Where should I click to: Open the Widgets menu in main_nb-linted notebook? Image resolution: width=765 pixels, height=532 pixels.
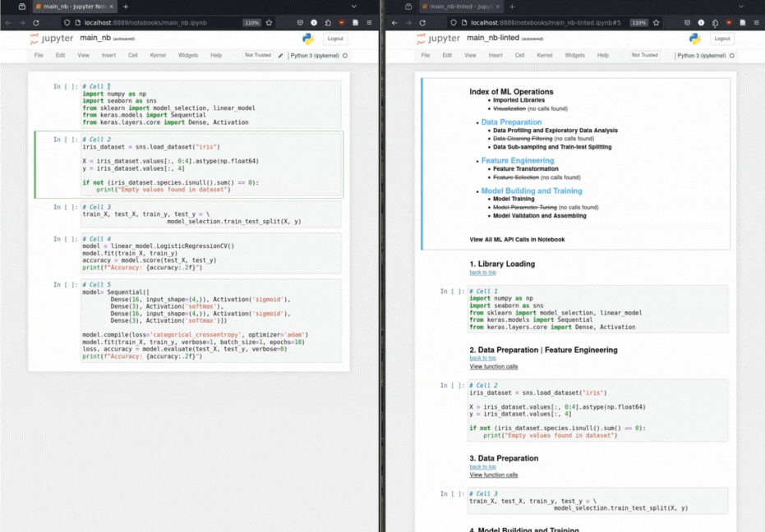tap(574, 56)
